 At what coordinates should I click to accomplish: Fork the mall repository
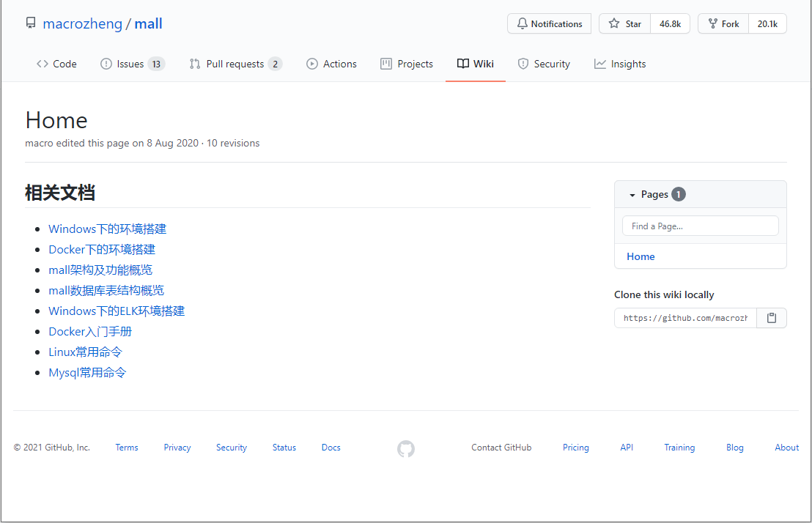723,24
